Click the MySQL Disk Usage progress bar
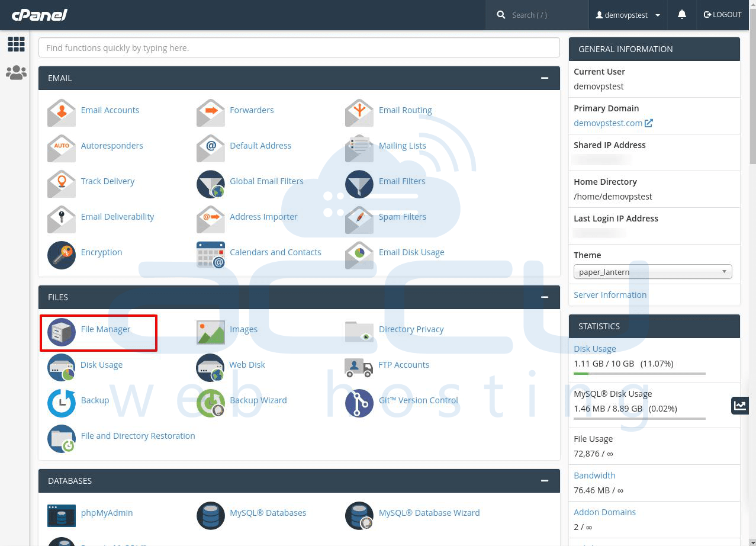The height and width of the screenshot is (546, 756). 639,419
